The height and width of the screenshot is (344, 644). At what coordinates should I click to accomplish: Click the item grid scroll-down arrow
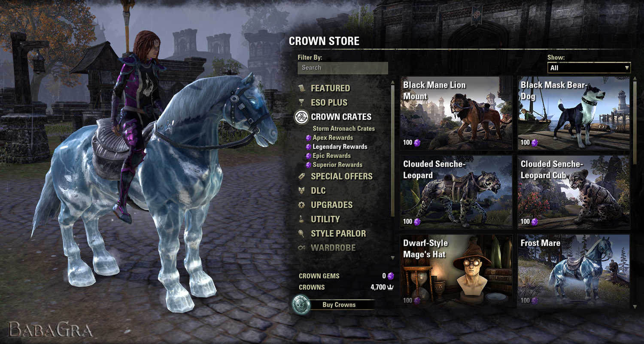click(x=635, y=307)
